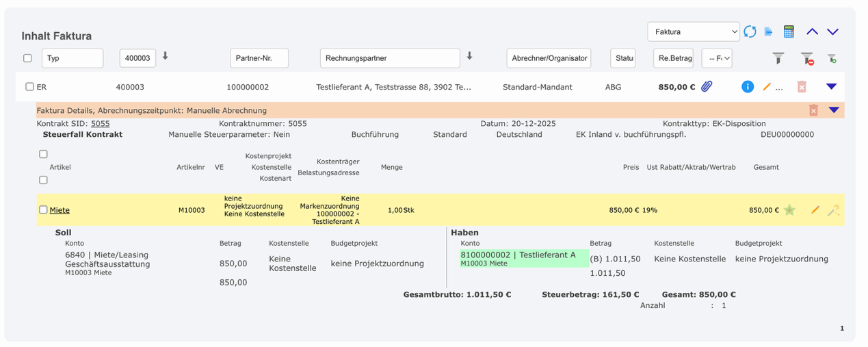Image resolution: width=868 pixels, height=347 pixels.
Task: Click Soll account 6840 Miete/Leasing
Action: (x=107, y=259)
